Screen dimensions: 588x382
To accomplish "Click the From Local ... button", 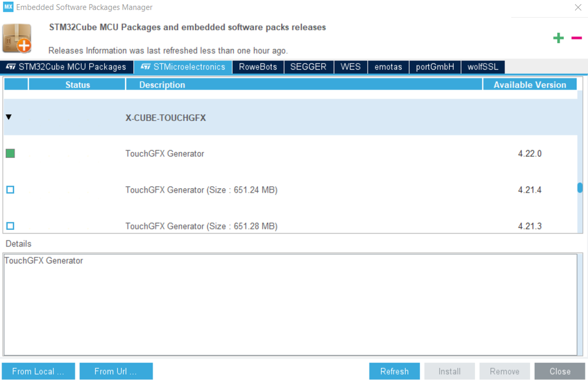I will (x=38, y=371).
